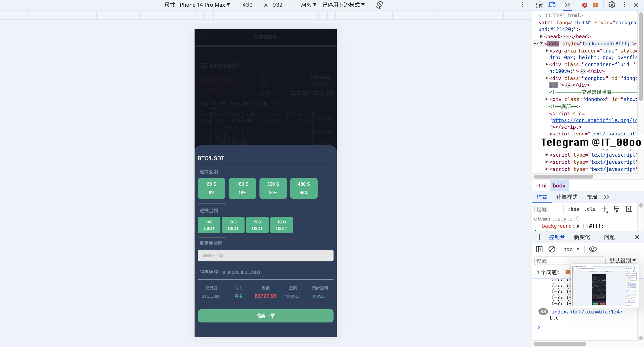Click the width field showing 430
This screenshot has width=644, height=347.
pos(247,5)
